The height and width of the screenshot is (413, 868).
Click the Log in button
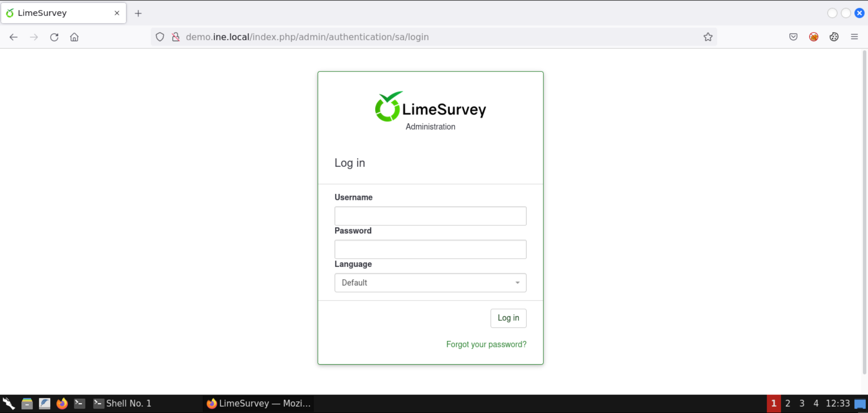pyautogui.click(x=508, y=318)
